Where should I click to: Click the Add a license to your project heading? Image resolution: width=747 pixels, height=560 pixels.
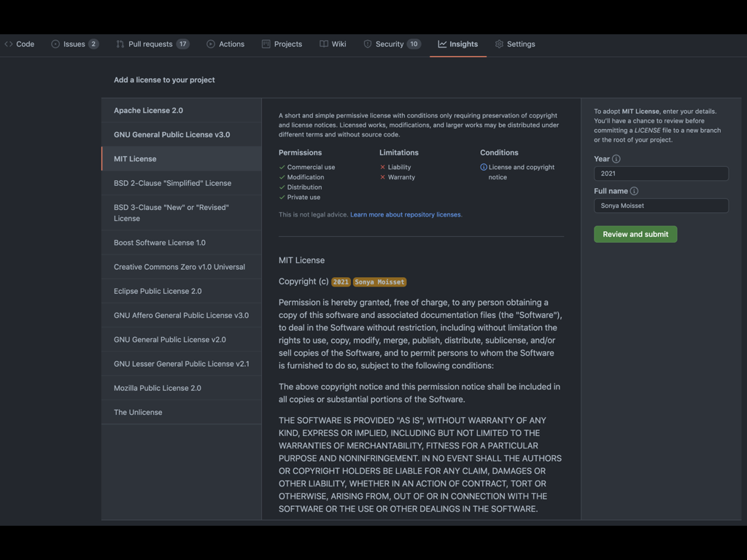pos(164,80)
